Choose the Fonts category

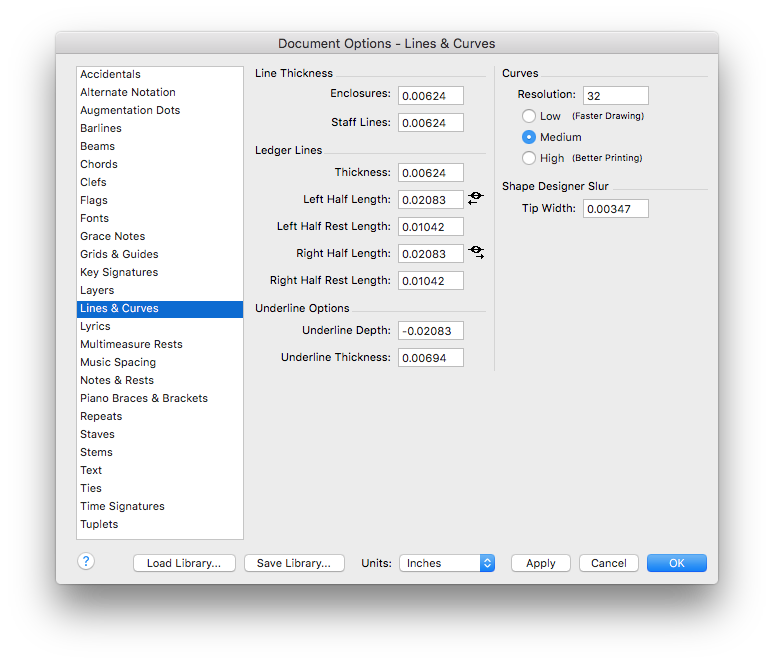160,218
